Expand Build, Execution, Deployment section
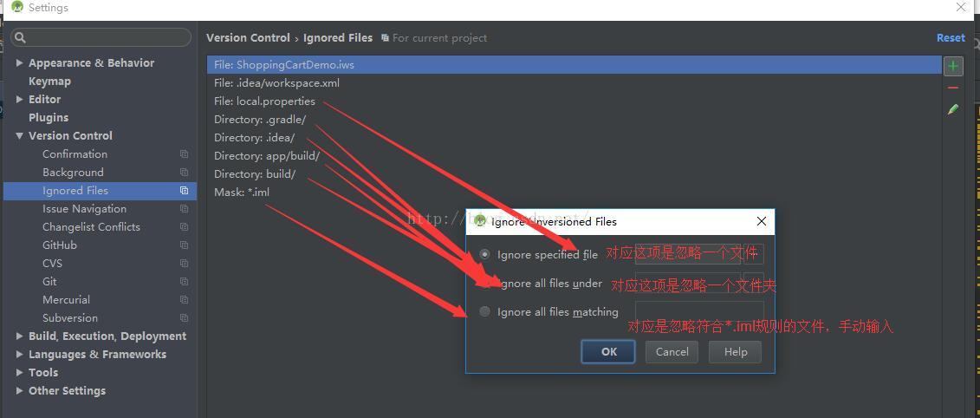Viewport: 980px width, 418px height. pos(19,336)
